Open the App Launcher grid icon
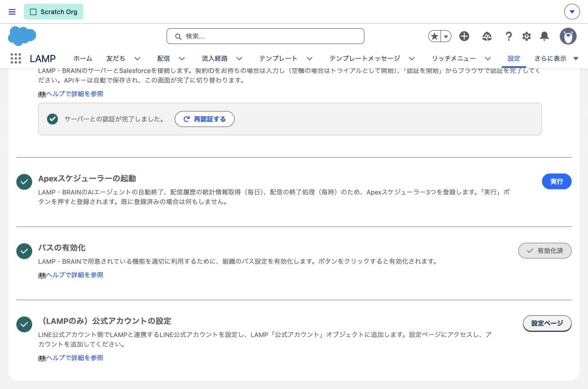Screen dimensions: 588x389 click(16, 58)
